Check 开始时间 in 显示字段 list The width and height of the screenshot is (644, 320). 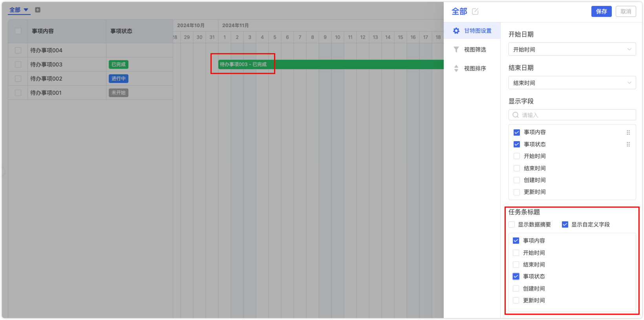[517, 156]
